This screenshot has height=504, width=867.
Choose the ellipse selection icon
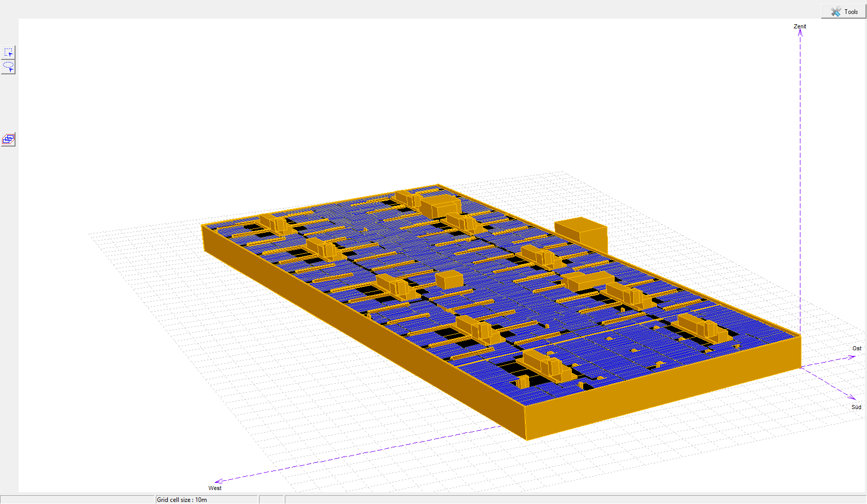pyautogui.click(x=8, y=66)
